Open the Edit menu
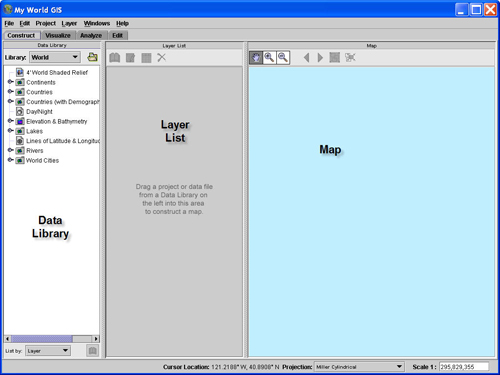 pos(25,23)
